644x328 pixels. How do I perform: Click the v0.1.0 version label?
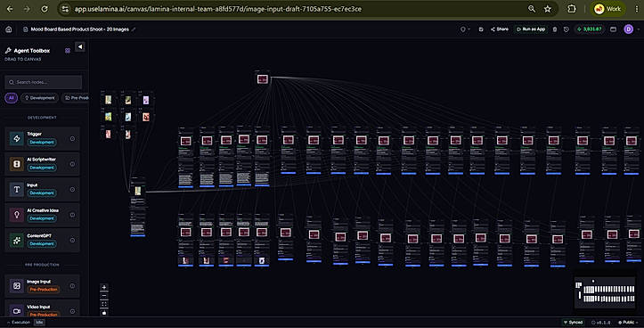pos(601,323)
